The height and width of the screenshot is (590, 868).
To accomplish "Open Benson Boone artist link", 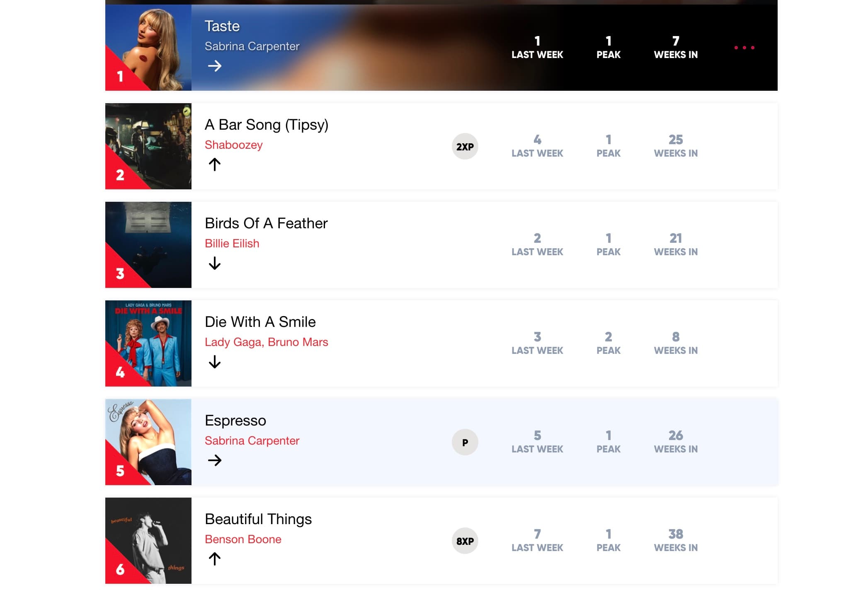I will click(243, 539).
